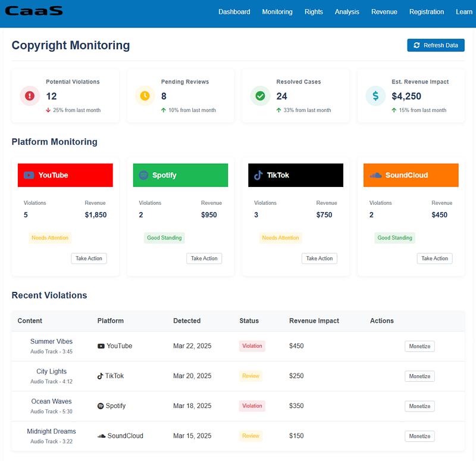Take Action on the SoundCloud platform card

[x=435, y=258]
